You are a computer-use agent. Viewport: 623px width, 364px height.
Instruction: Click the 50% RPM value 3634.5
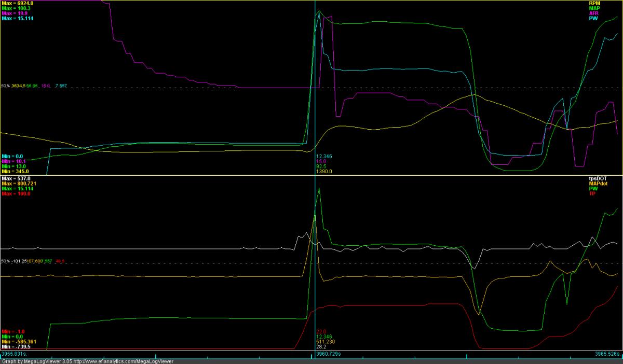coord(18,86)
